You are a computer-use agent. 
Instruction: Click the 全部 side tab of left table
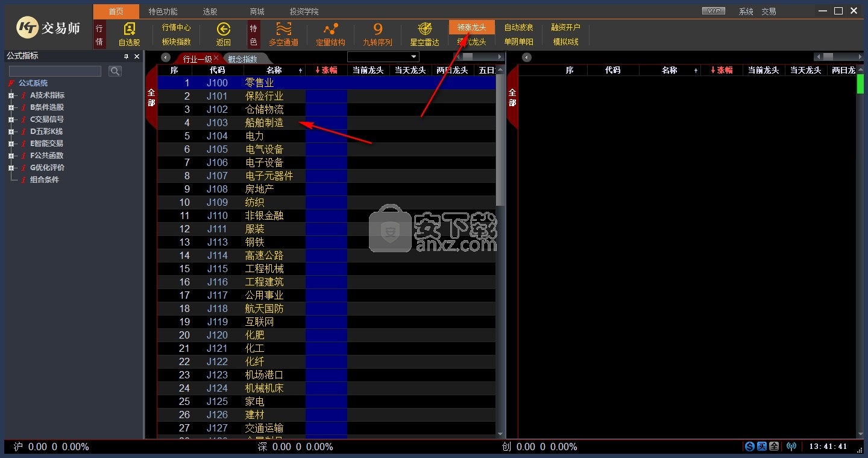click(x=151, y=98)
